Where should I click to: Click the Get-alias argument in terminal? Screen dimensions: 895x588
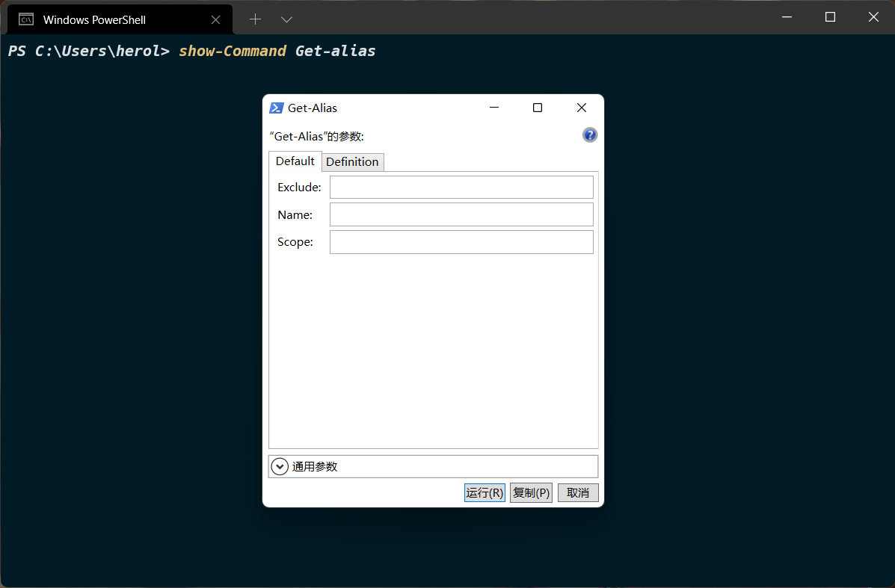pyautogui.click(x=335, y=51)
